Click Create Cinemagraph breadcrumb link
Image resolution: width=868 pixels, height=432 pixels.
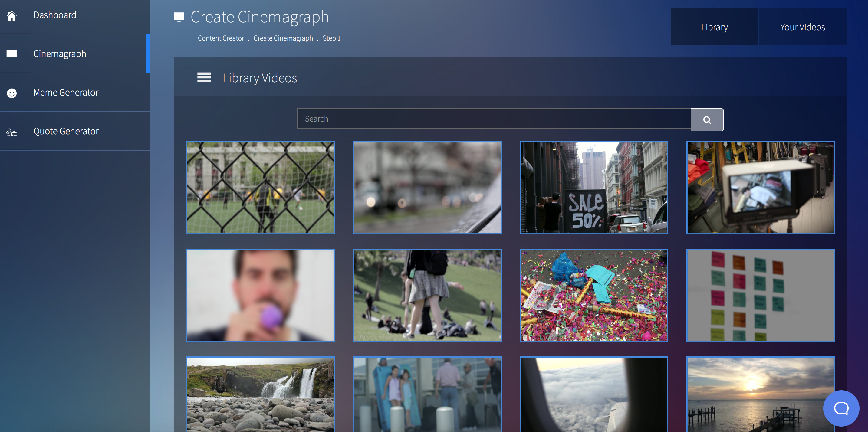[x=283, y=38]
